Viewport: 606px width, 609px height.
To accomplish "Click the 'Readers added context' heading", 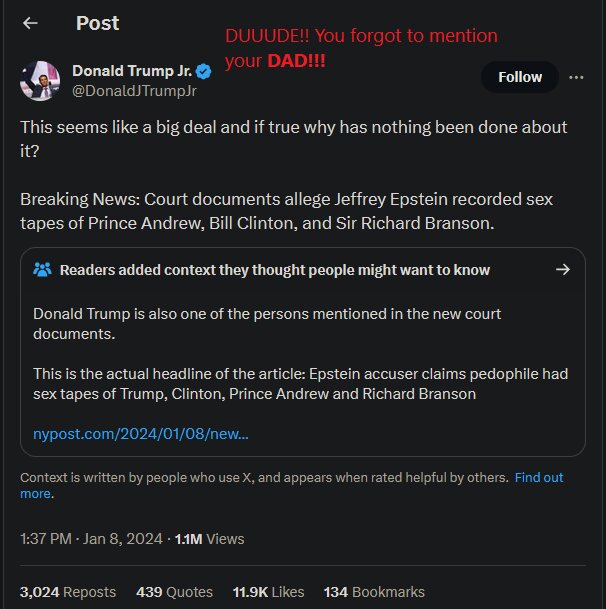I will click(275, 270).
